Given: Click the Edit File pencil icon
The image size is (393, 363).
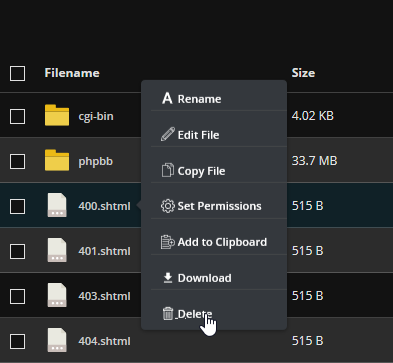Looking at the screenshot, I should tap(168, 134).
